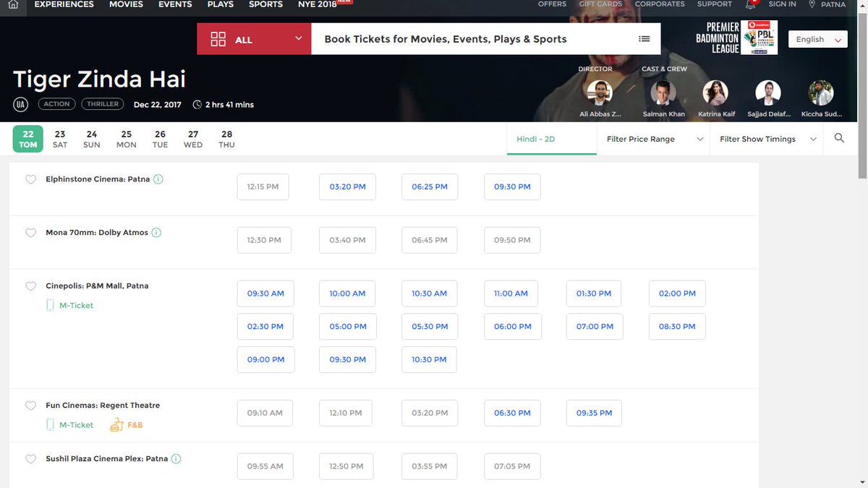Select date 23 SAT

pyautogui.click(x=60, y=139)
